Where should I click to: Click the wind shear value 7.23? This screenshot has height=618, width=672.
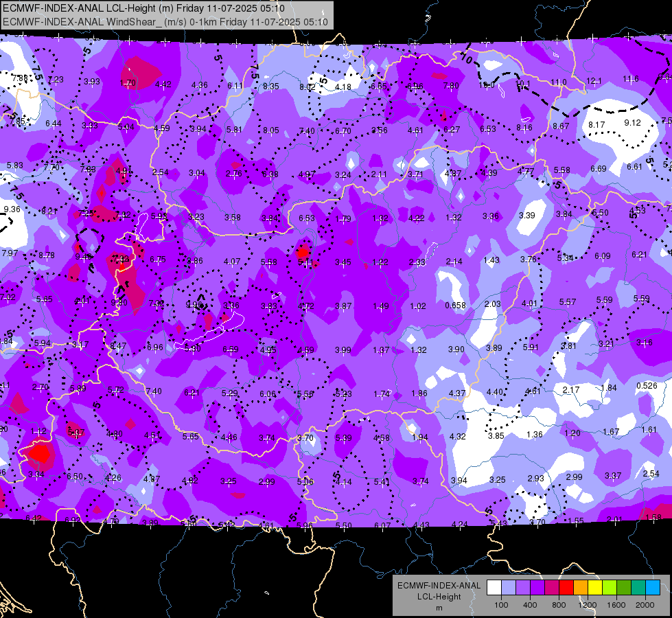click(x=56, y=80)
